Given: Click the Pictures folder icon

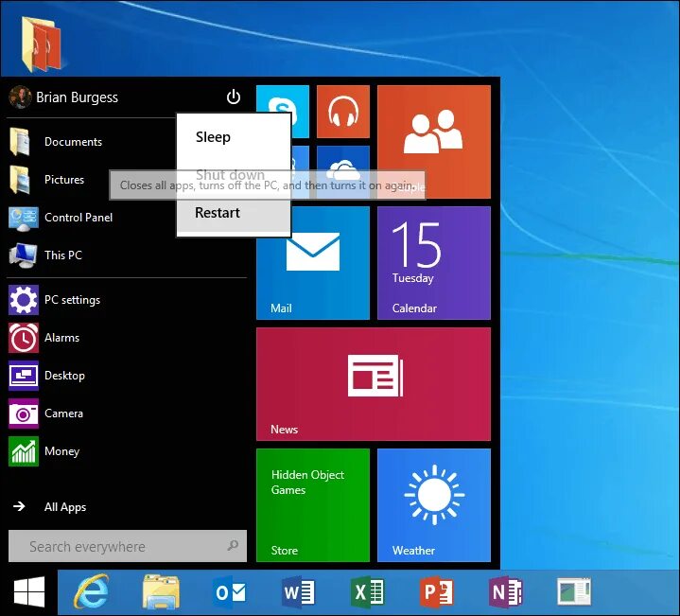Looking at the screenshot, I should [20, 180].
